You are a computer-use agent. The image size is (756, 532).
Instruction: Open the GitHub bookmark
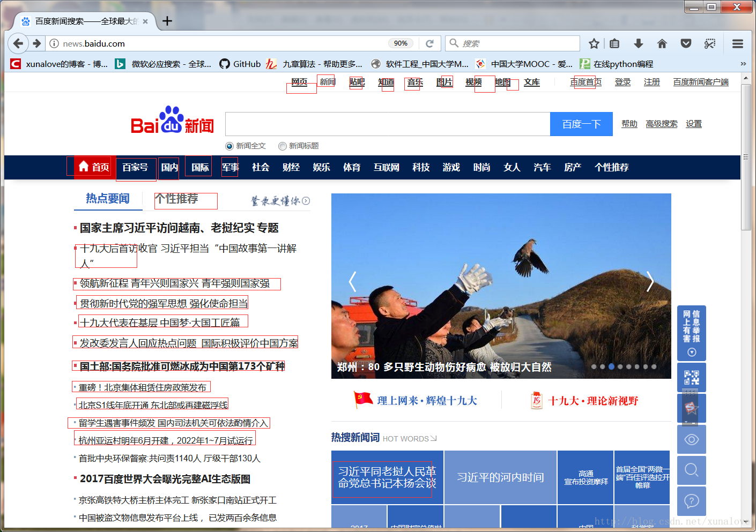pyautogui.click(x=240, y=64)
